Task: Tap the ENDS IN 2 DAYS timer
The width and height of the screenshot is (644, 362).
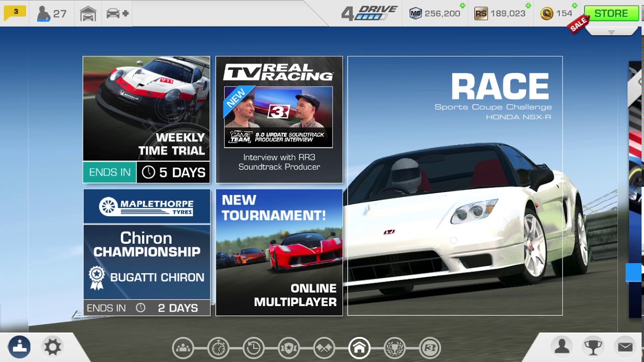Action: click(146, 308)
